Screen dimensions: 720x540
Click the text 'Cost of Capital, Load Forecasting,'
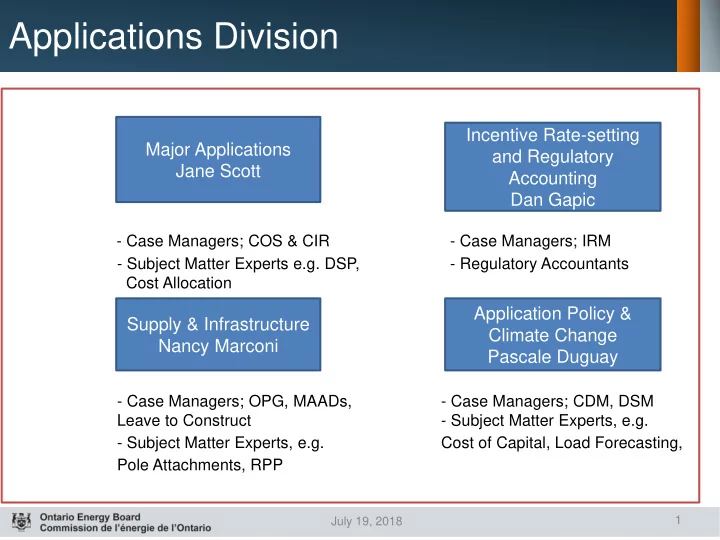[562, 443]
